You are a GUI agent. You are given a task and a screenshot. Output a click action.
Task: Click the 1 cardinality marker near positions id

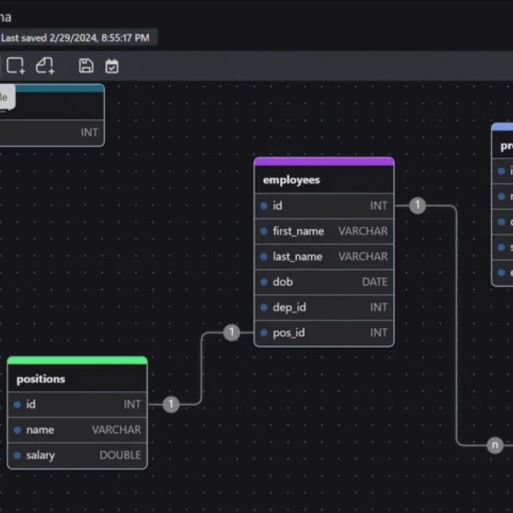coord(171,404)
